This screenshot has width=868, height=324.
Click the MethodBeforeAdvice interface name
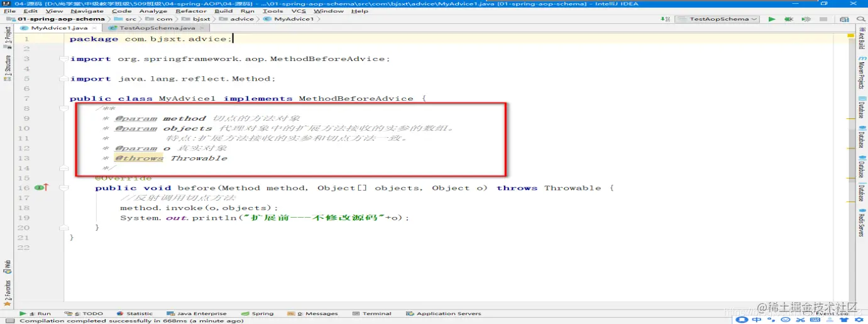point(356,99)
